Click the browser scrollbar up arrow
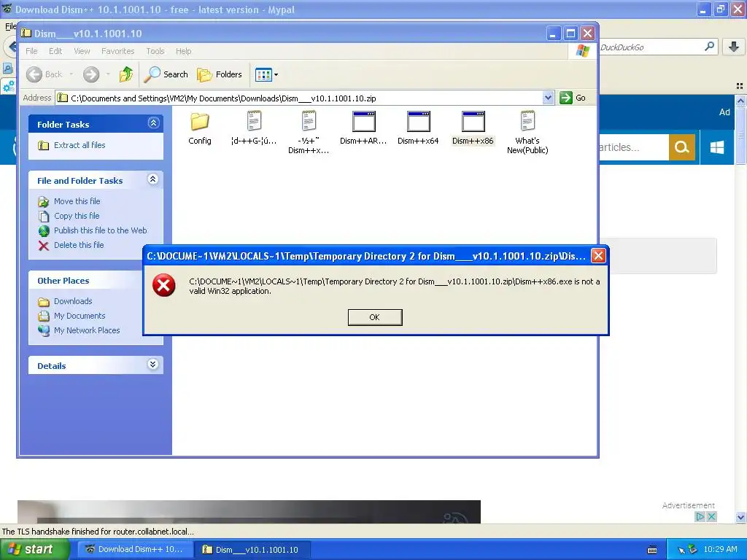The height and width of the screenshot is (560, 747). pyautogui.click(x=741, y=101)
